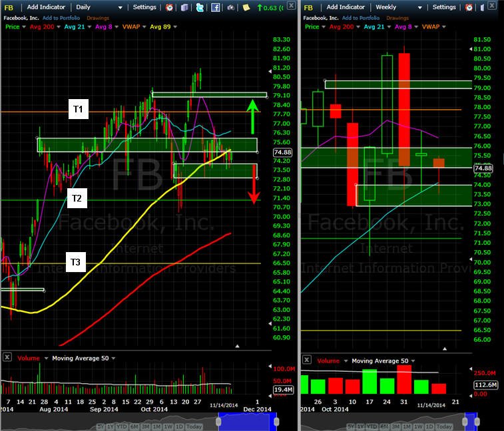The height and width of the screenshot is (431, 504).
Task: Expand Avg 21 options in Daily chart
Action: 89,27
